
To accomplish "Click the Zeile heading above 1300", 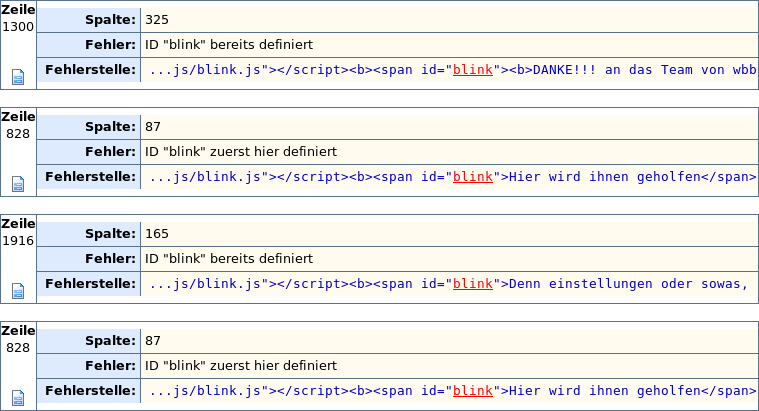I will tap(18, 9).
